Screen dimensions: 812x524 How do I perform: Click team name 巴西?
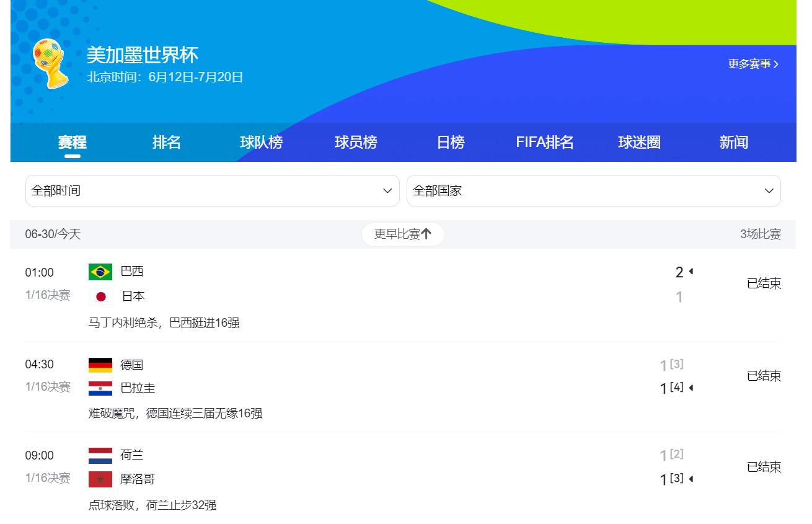click(132, 272)
